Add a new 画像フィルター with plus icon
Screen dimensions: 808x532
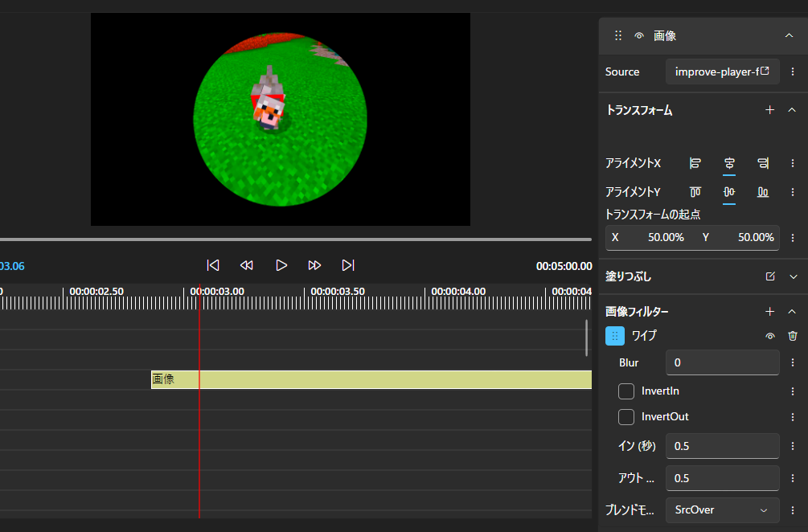(769, 311)
